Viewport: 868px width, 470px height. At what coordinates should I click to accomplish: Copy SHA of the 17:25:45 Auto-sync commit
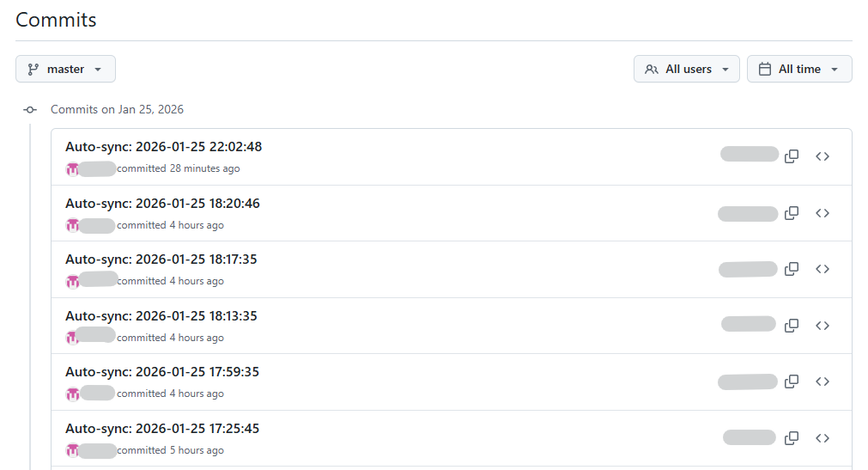coord(792,438)
